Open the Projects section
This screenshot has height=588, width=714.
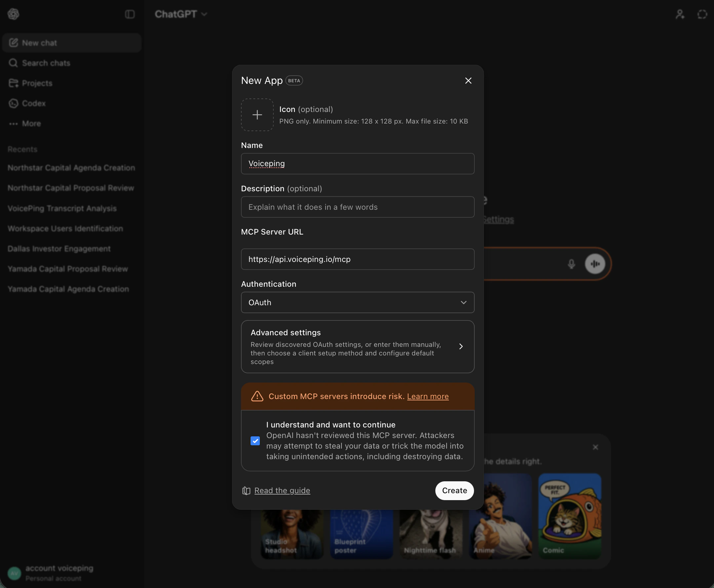[x=37, y=83]
